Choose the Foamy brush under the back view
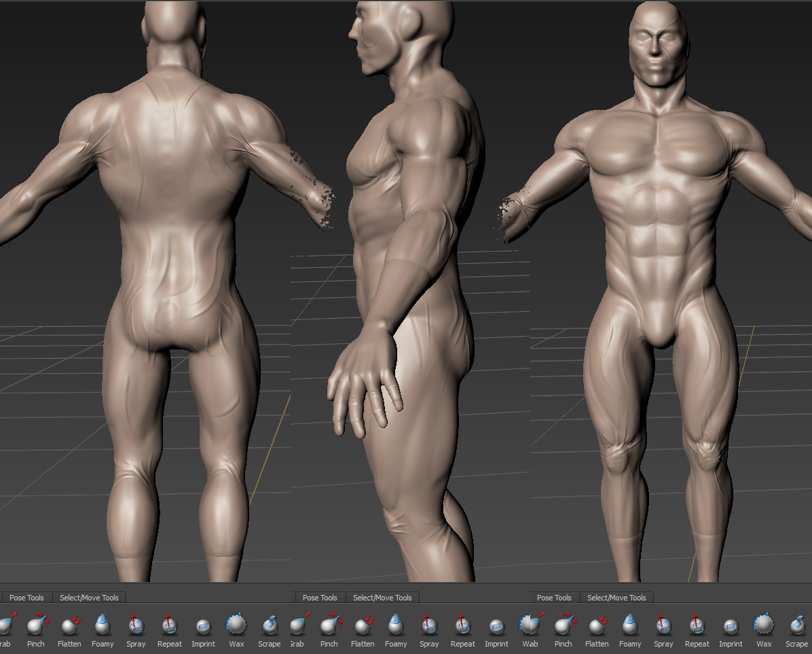 click(x=103, y=630)
